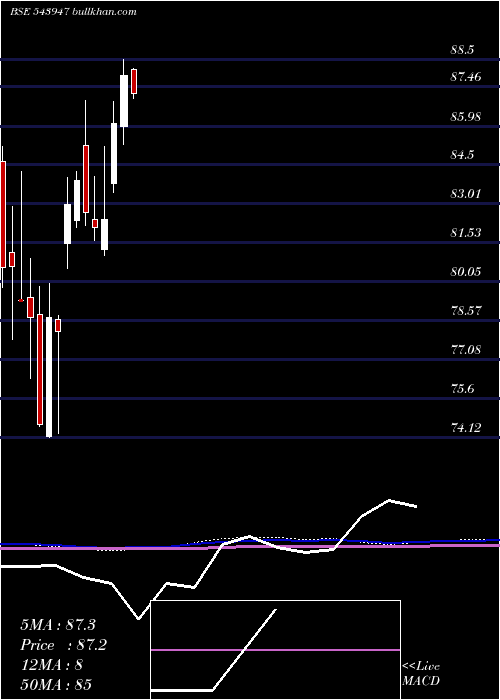Click the 81.53 price axis label
The image size is (500, 700).
click(x=466, y=233)
